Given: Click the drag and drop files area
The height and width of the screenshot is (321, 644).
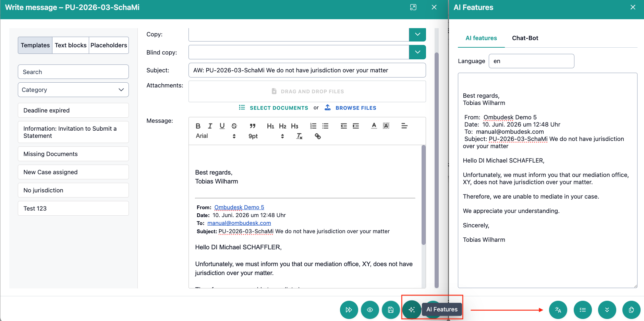Looking at the screenshot, I should (x=307, y=91).
